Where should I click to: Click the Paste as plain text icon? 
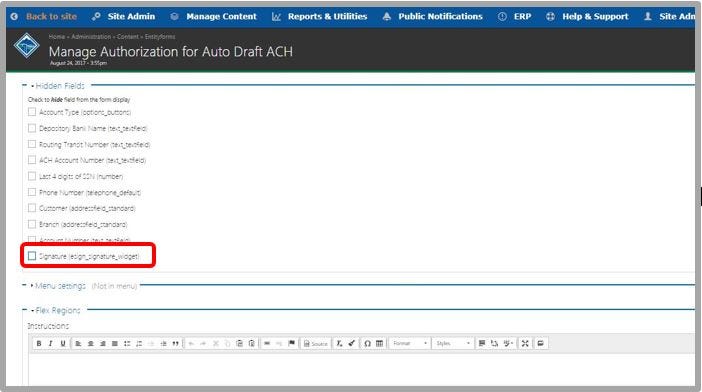pos(252,343)
